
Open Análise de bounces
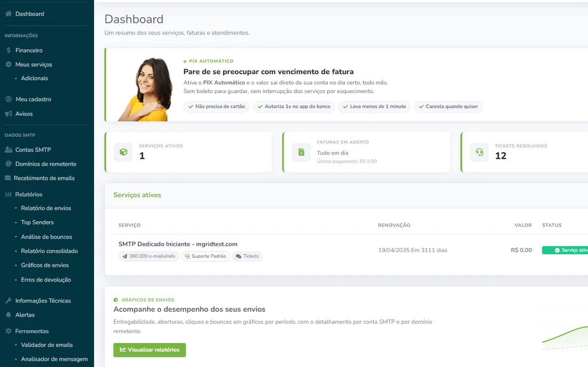47,237
